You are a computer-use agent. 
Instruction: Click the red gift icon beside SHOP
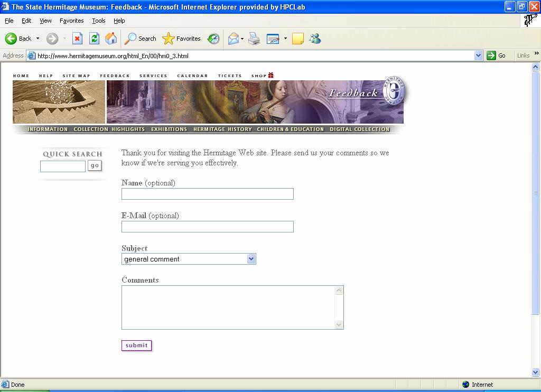pos(271,75)
